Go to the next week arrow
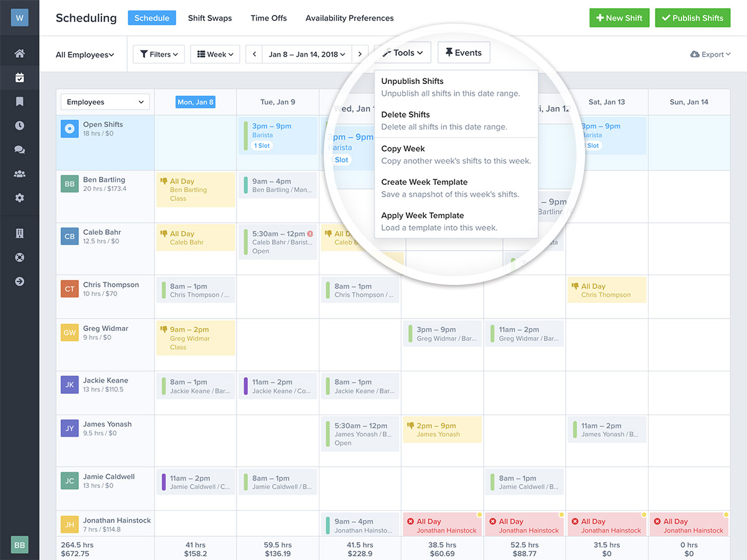This screenshot has height=560, width=747. (360, 54)
